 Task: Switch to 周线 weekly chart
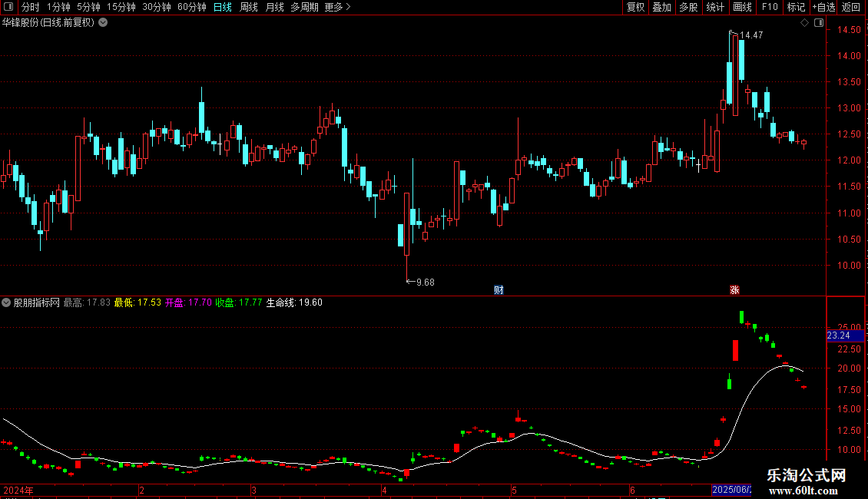249,7
